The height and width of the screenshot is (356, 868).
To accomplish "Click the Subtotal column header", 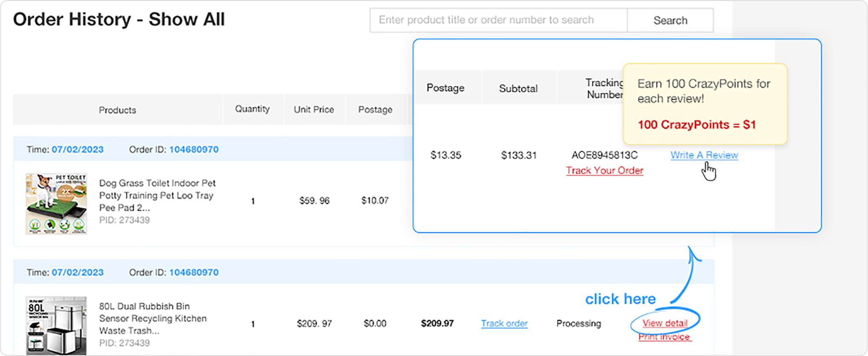I will pyautogui.click(x=518, y=89).
